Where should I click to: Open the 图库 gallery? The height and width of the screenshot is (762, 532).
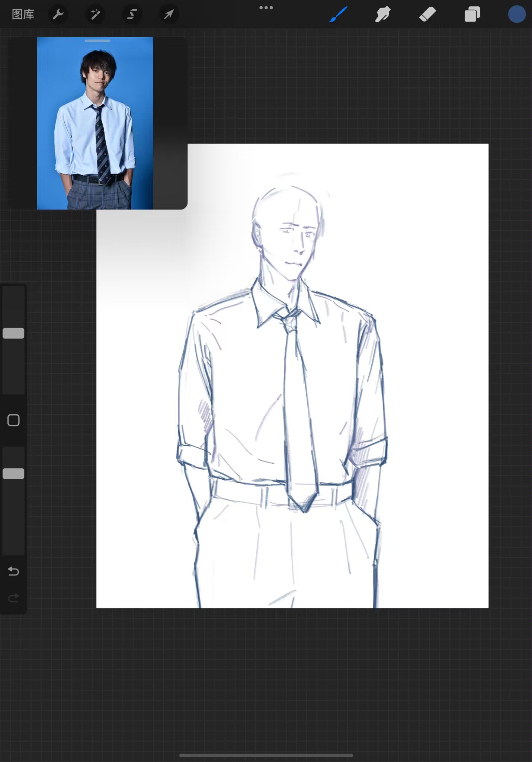23,15
